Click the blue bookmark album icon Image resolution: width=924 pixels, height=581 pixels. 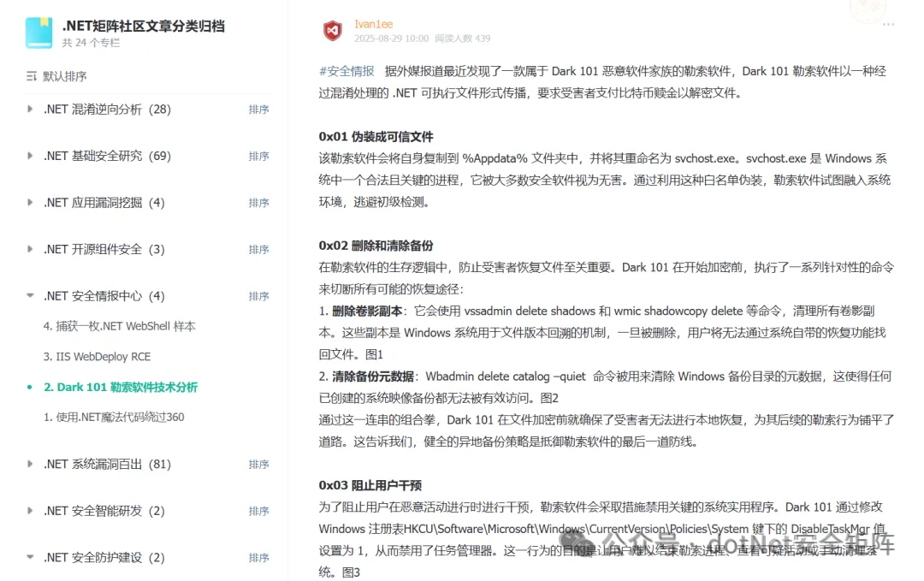coord(38,33)
